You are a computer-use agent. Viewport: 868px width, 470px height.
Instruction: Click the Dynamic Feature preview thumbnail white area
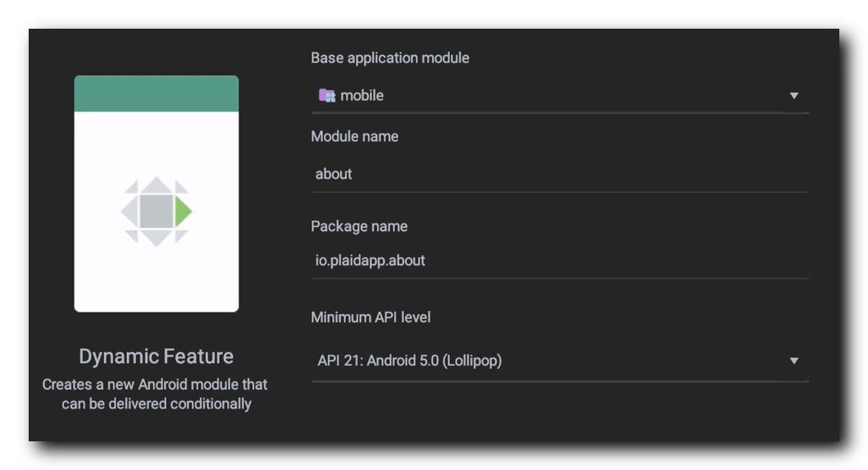(x=156, y=211)
